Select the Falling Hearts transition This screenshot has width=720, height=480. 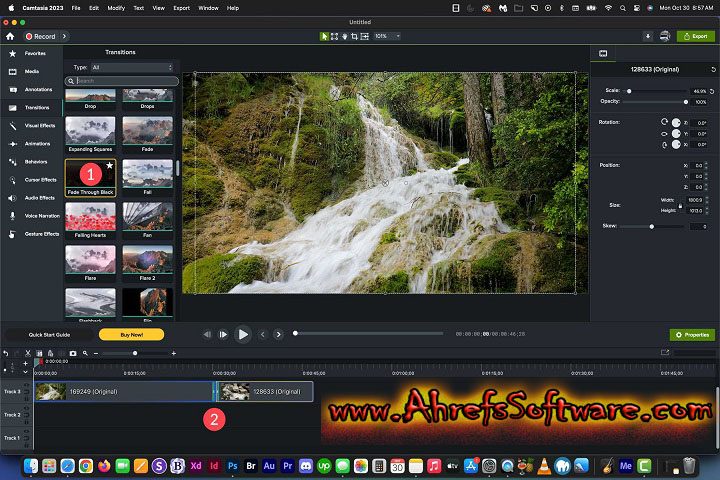point(90,220)
